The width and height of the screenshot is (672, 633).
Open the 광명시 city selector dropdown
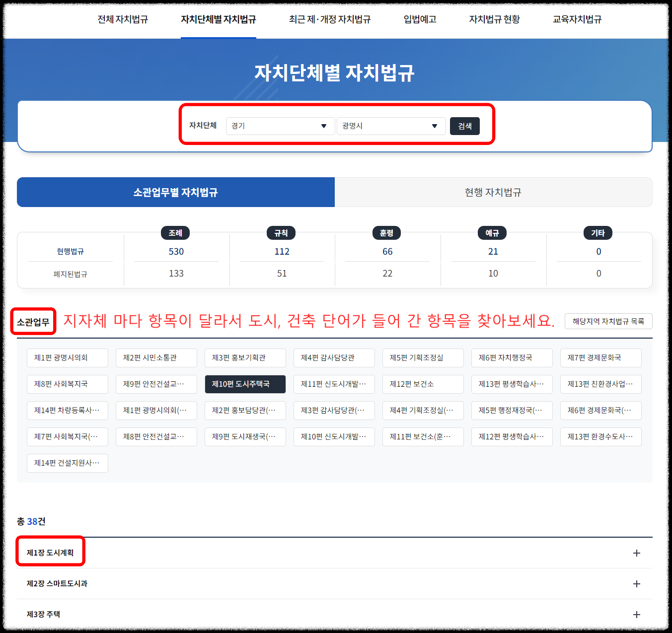390,126
